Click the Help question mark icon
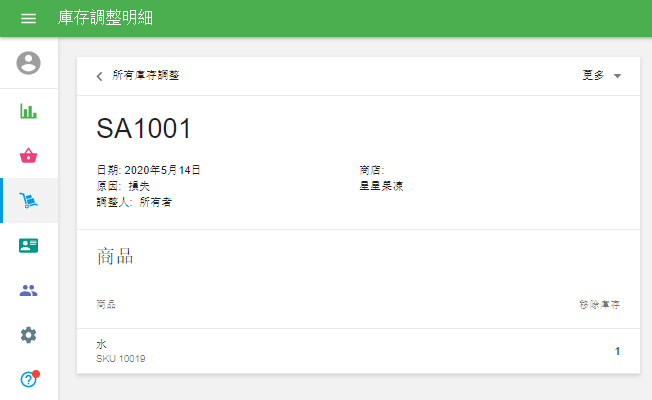 tap(29, 380)
